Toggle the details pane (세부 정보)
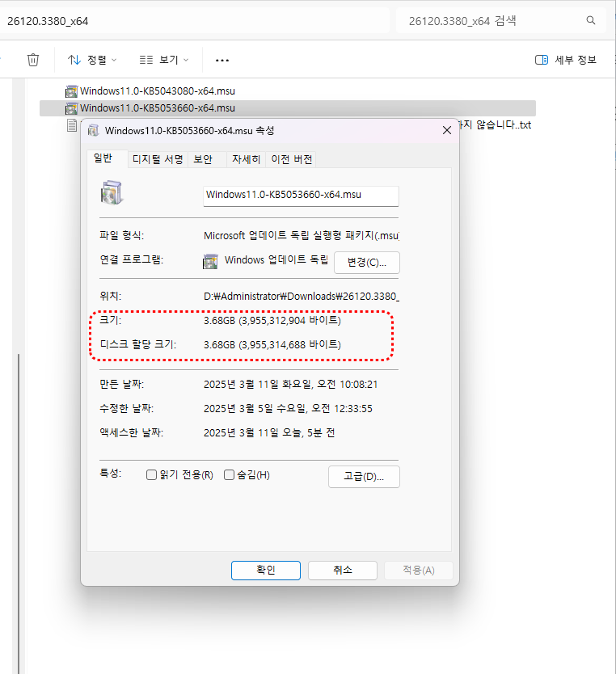 click(566, 60)
